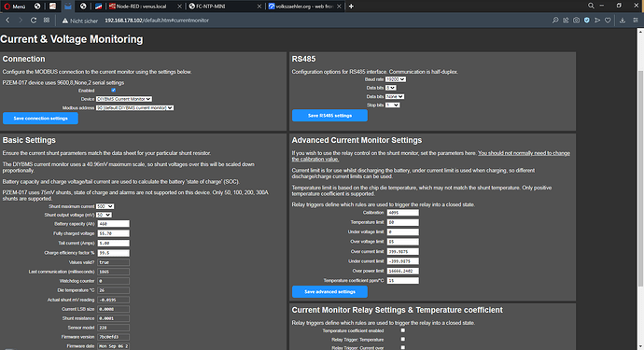Click the magnifier search icon in address bar
644x350 pixels.
pyautogui.click(x=555, y=21)
